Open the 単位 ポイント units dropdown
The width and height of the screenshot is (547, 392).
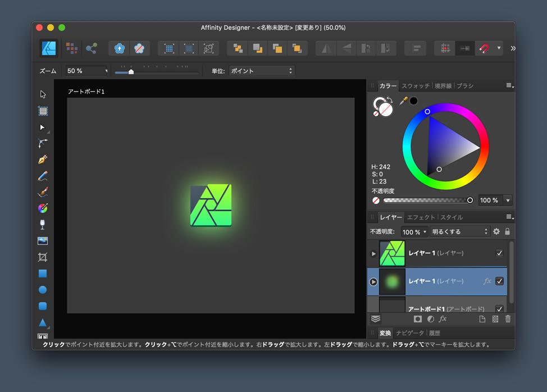pyautogui.click(x=262, y=71)
